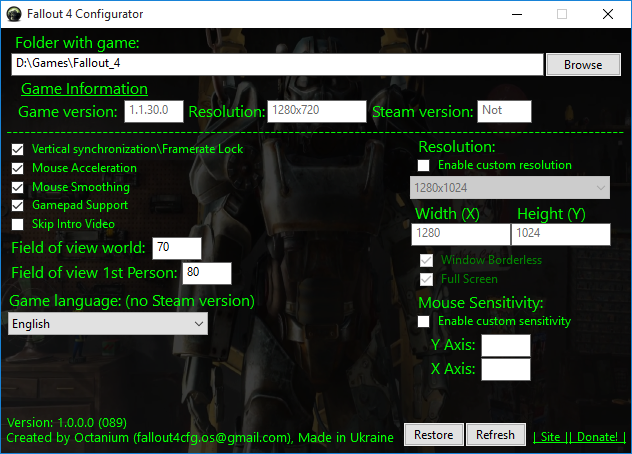The height and width of the screenshot is (454, 632).
Task: Click the Browse button
Action: point(583,65)
